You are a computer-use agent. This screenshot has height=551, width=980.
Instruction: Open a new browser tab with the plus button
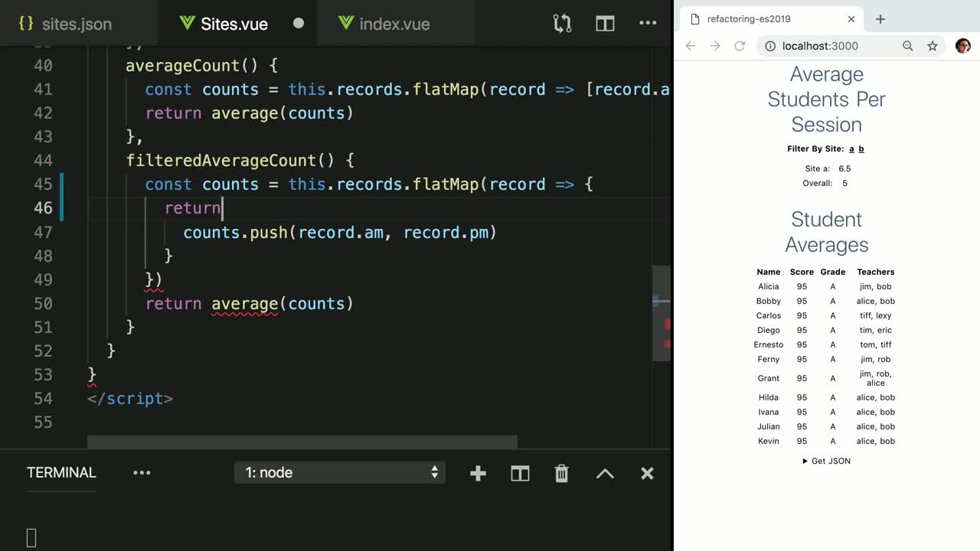pyautogui.click(x=880, y=18)
